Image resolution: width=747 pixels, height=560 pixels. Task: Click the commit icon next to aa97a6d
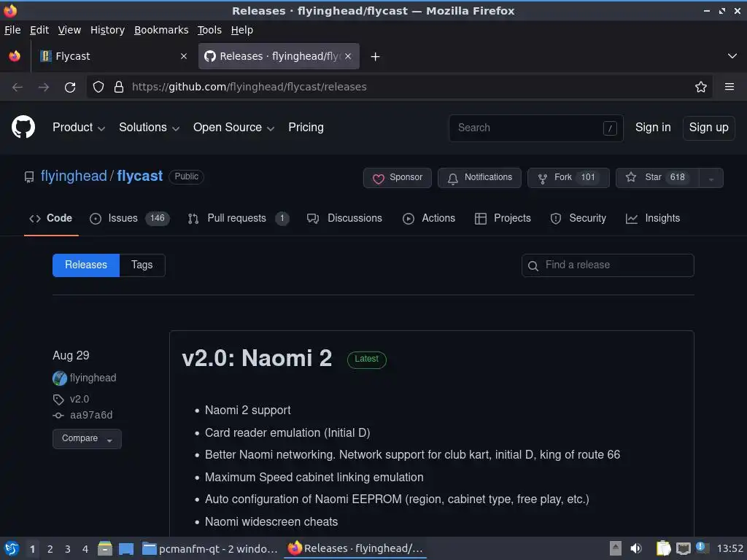click(58, 415)
